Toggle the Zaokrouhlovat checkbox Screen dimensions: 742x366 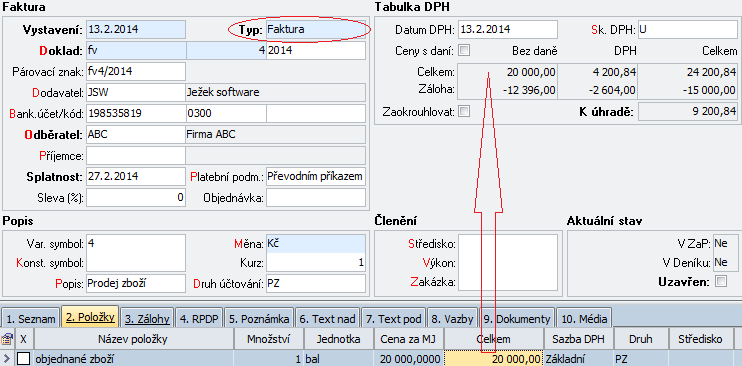[x=464, y=112]
